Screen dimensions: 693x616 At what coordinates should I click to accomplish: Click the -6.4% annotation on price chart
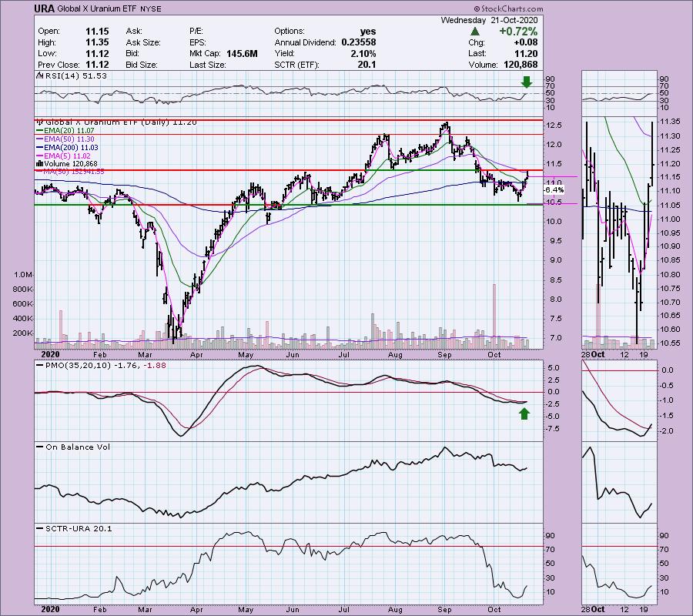tap(554, 190)
